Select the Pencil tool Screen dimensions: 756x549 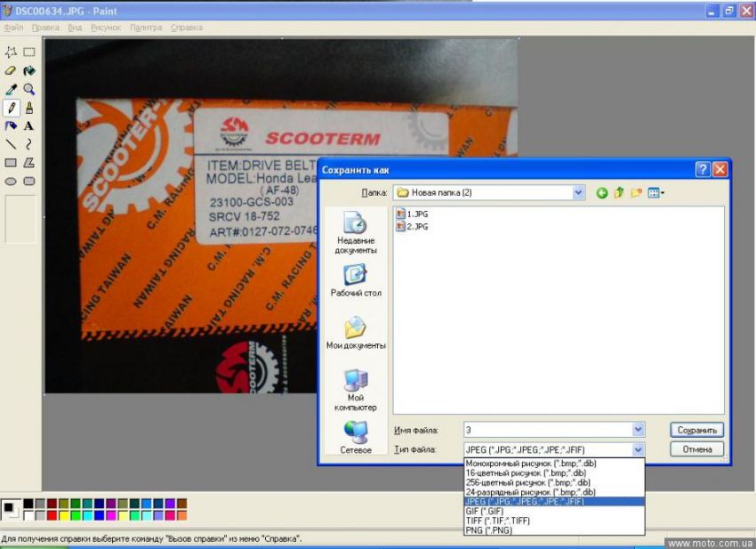click(11, 108)
